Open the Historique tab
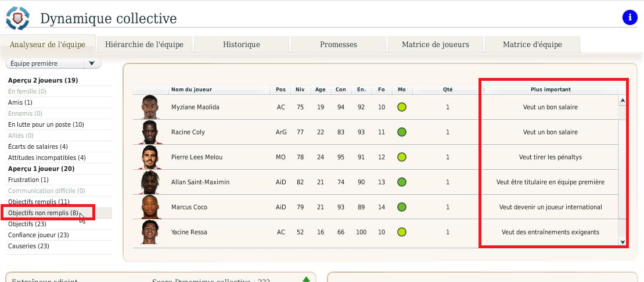Screen dimensions: 644x282 tap(242, 44)
